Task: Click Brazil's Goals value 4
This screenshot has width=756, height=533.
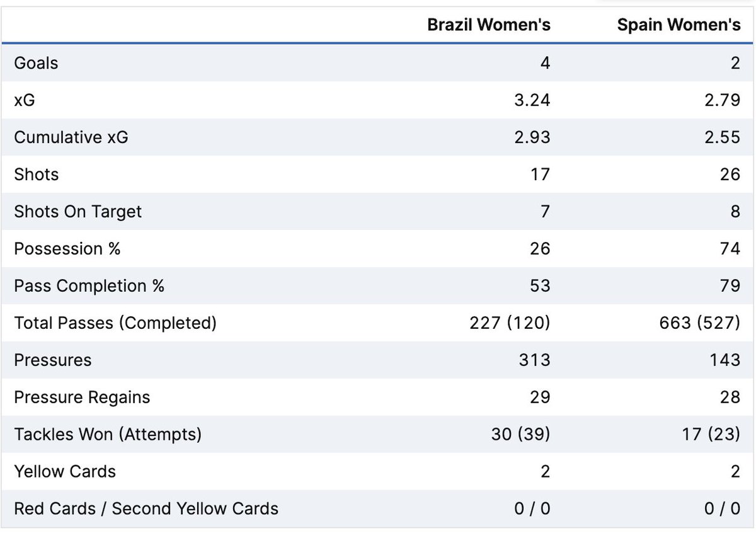Action: [545, 63]
